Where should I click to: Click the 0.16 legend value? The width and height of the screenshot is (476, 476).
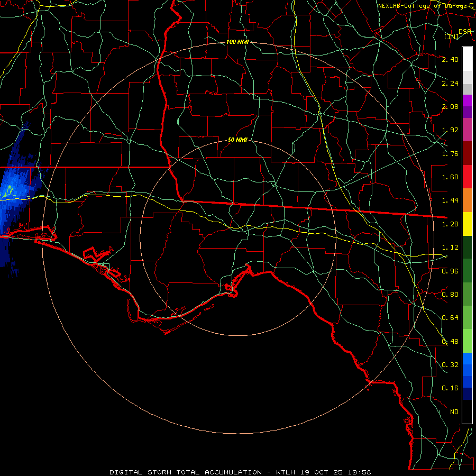coord(450,388)
